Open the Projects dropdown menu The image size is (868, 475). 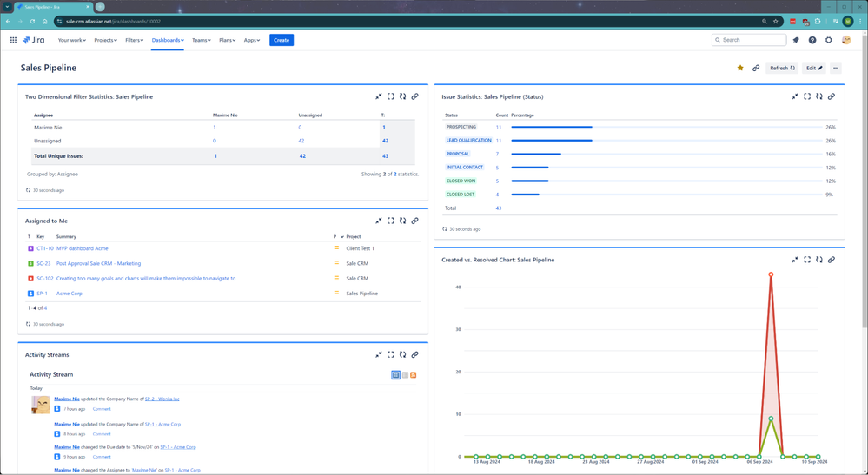pyautogui.click(x=105, y=40)
